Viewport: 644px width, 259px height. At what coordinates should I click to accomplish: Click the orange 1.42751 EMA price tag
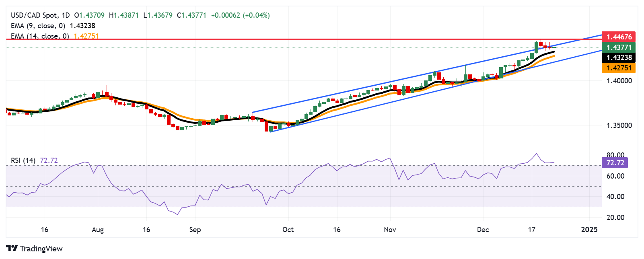pos(619,68)
